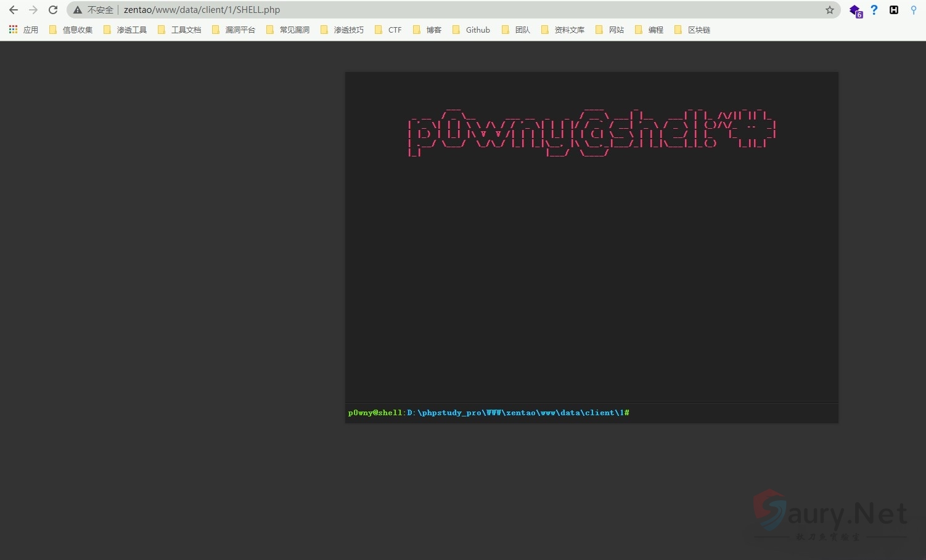Image resolution: width=926 pixels, height=560 pixels.
Task: Open the 区块链 bookmark folder
Action: 692,30
